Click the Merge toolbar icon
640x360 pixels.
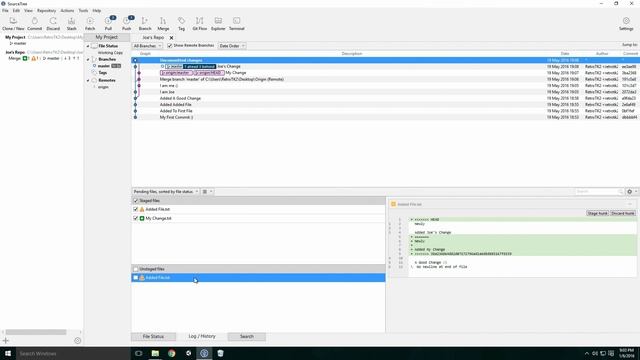(163, 24)
